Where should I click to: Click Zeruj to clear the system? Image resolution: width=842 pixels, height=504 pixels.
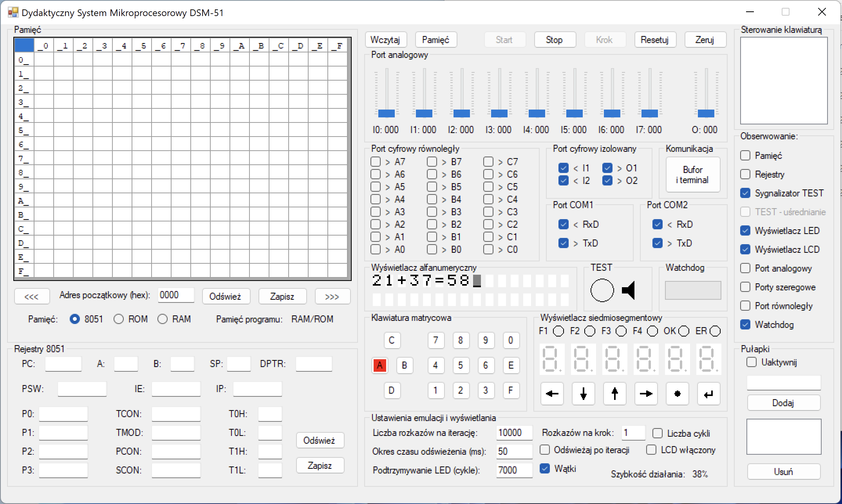click(x=705, y=40)
